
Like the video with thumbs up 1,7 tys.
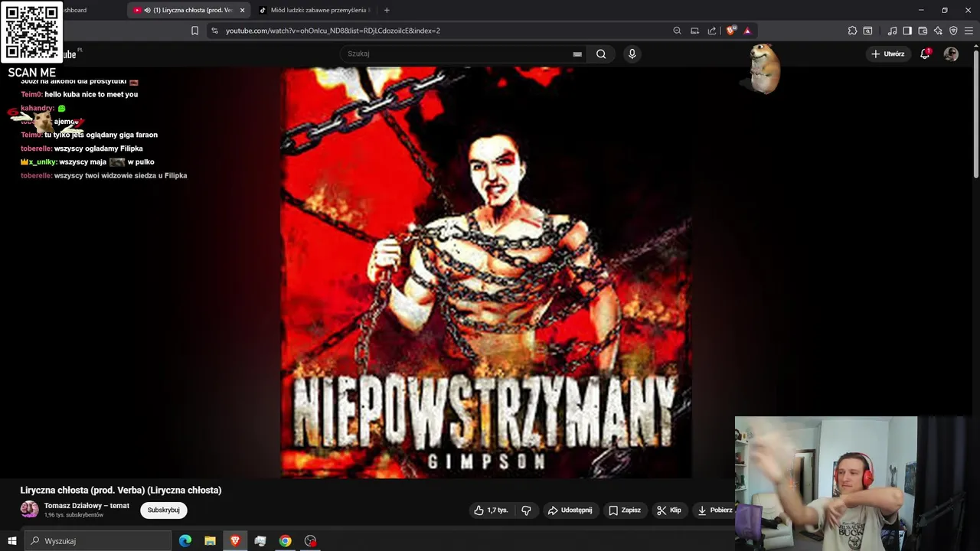click(x=491, y=510)
